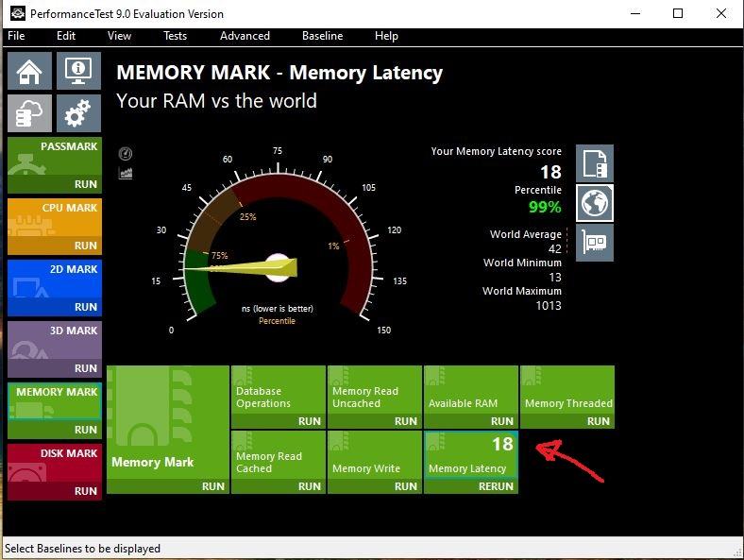Rerun the Memory Latency test
Image resolution: width=744 pixels, height=560 pixels.
click(x=496, y=486)
